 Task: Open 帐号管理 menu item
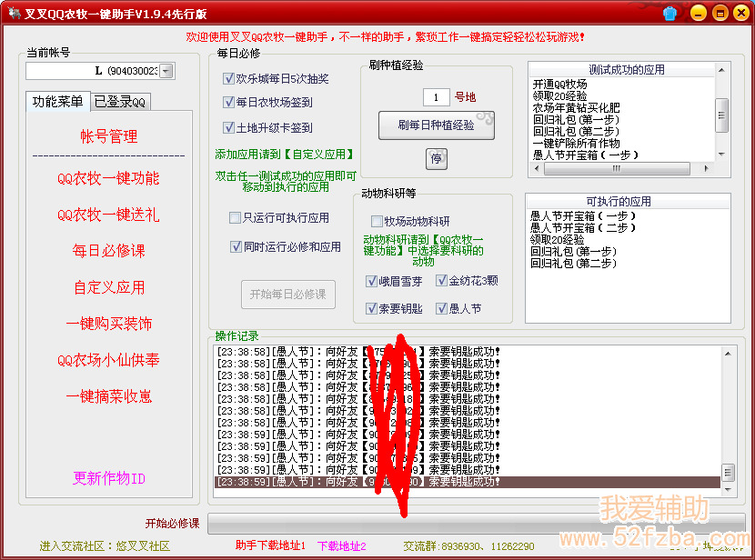[109, 136]
